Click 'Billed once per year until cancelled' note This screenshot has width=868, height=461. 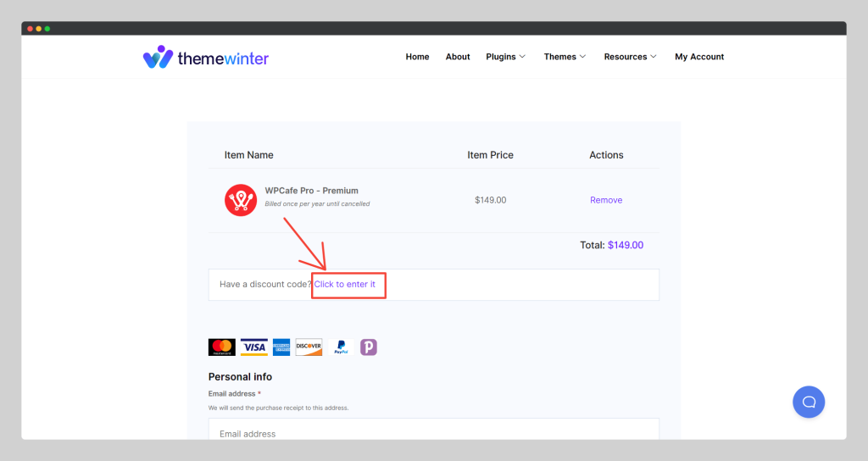[317, 203]
